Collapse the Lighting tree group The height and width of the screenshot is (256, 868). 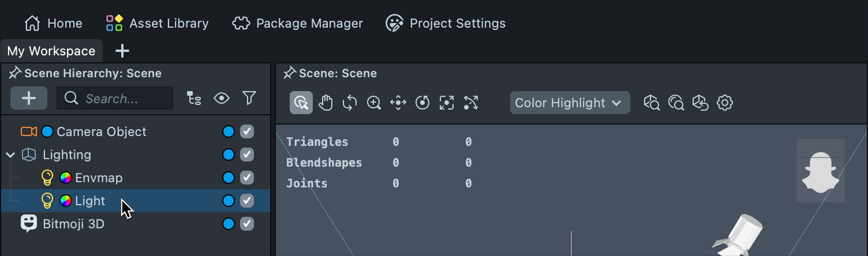pos(10,155)
